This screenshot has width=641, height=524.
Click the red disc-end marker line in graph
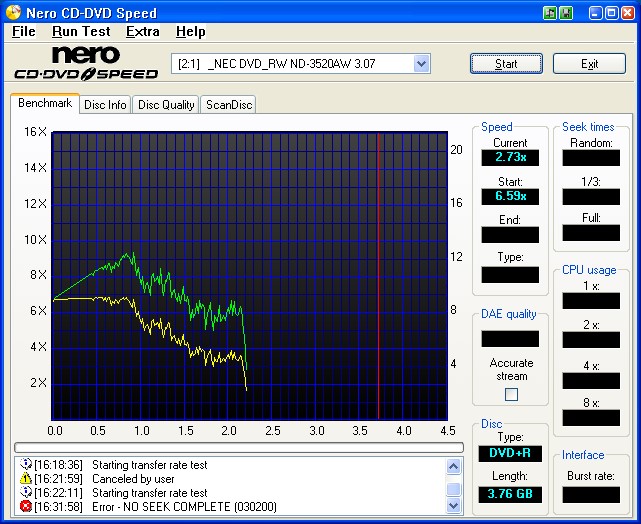(379, 276)
